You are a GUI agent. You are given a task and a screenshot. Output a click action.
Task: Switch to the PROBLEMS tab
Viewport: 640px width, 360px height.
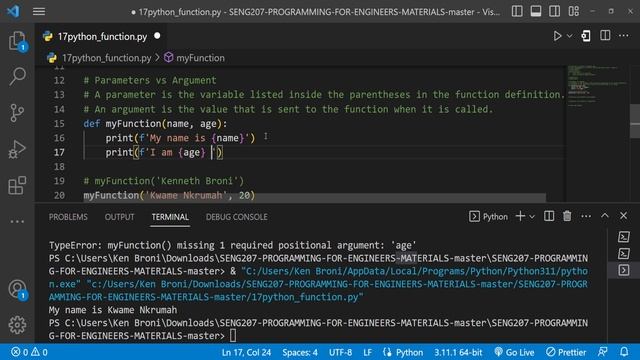pos(68,217)
